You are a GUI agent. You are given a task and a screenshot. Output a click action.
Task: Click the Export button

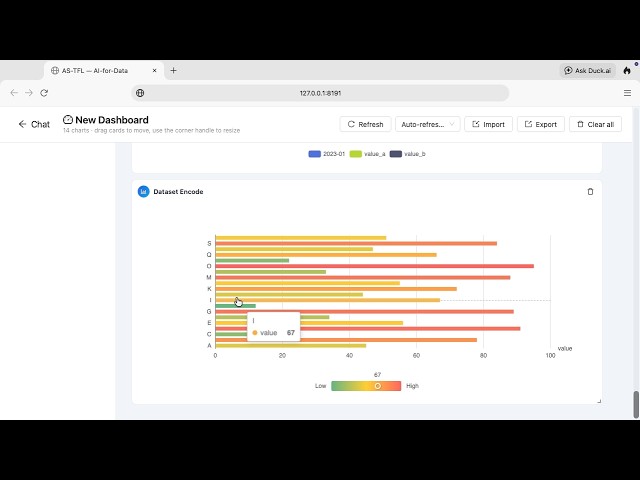pos(541,124)
